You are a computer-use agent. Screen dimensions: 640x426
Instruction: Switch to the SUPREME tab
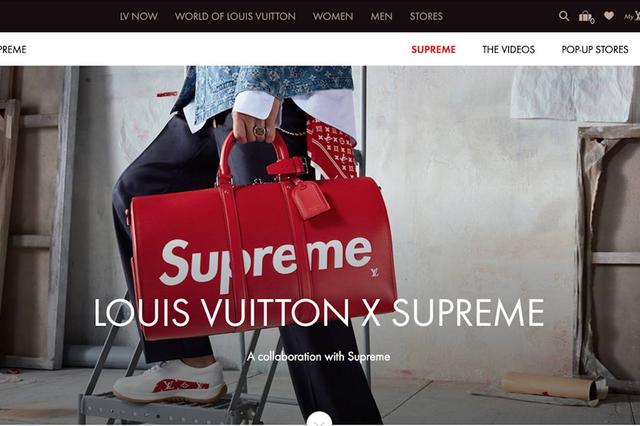tap(433, 49)
